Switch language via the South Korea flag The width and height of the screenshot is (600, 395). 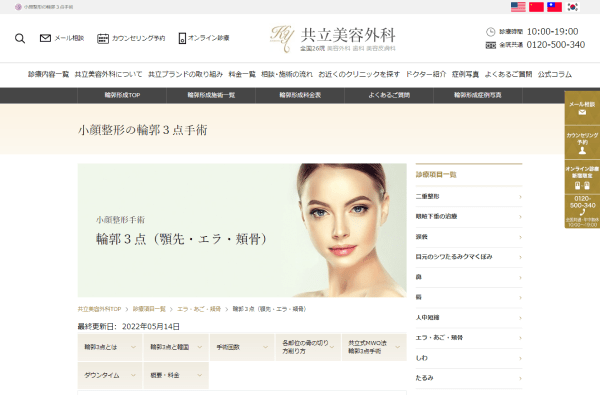click(572, 7)
